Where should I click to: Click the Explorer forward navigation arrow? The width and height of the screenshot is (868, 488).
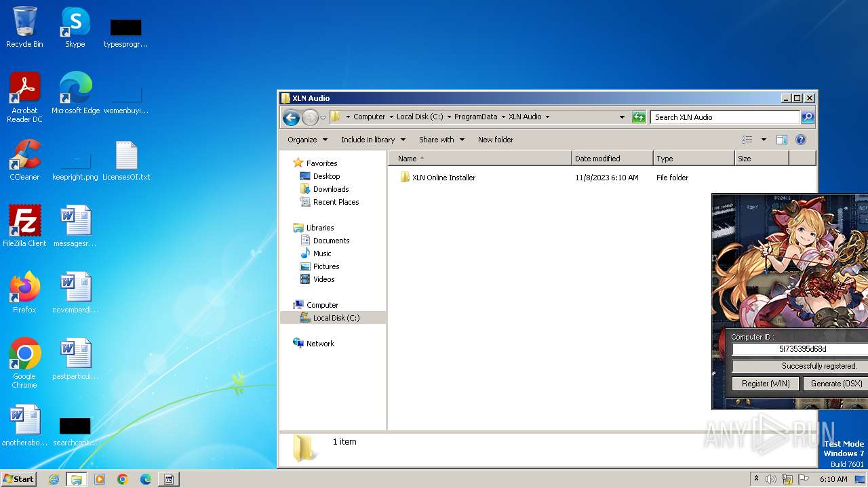(310, 117)
